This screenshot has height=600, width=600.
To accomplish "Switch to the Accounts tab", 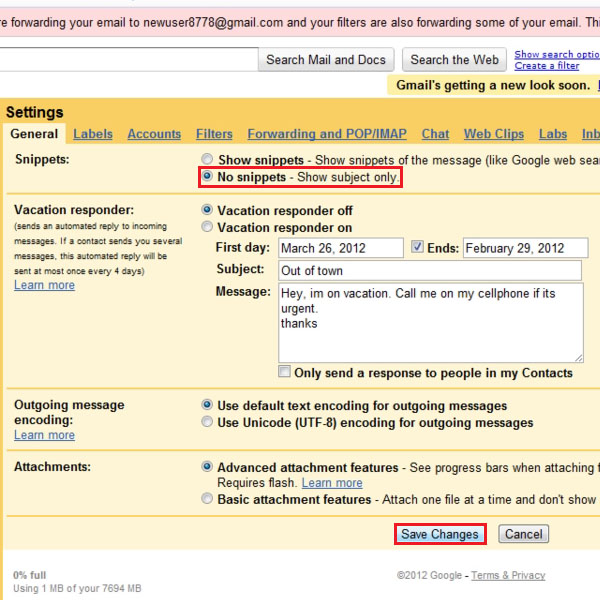I will pos(154,134).
